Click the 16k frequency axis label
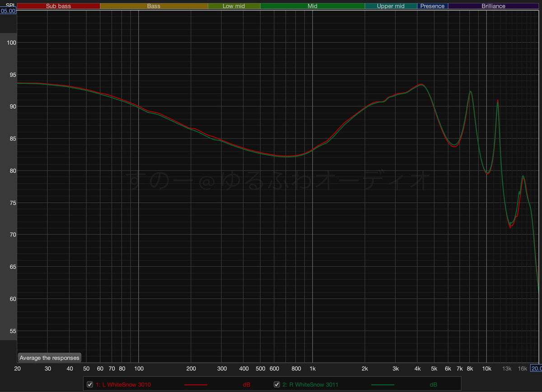 pos(523,369)
